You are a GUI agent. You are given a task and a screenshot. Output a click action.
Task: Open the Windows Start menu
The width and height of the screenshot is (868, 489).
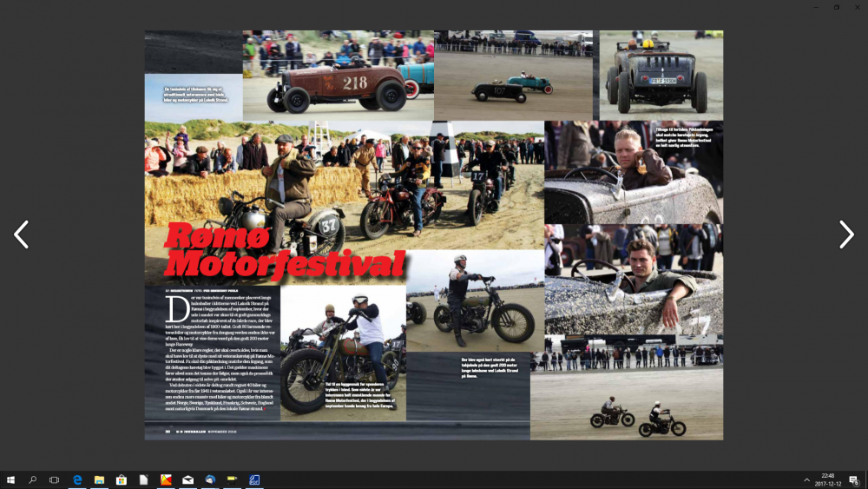coord(10,479)
